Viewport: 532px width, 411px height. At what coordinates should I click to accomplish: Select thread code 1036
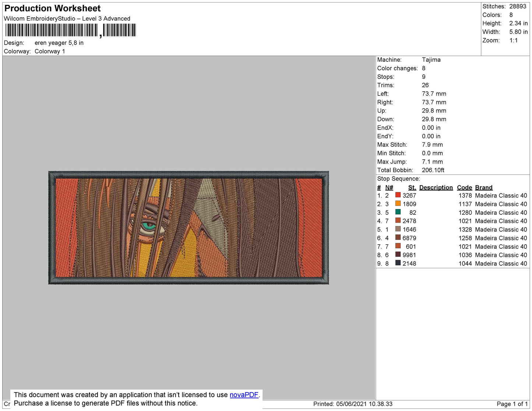[x=465, y=255]
